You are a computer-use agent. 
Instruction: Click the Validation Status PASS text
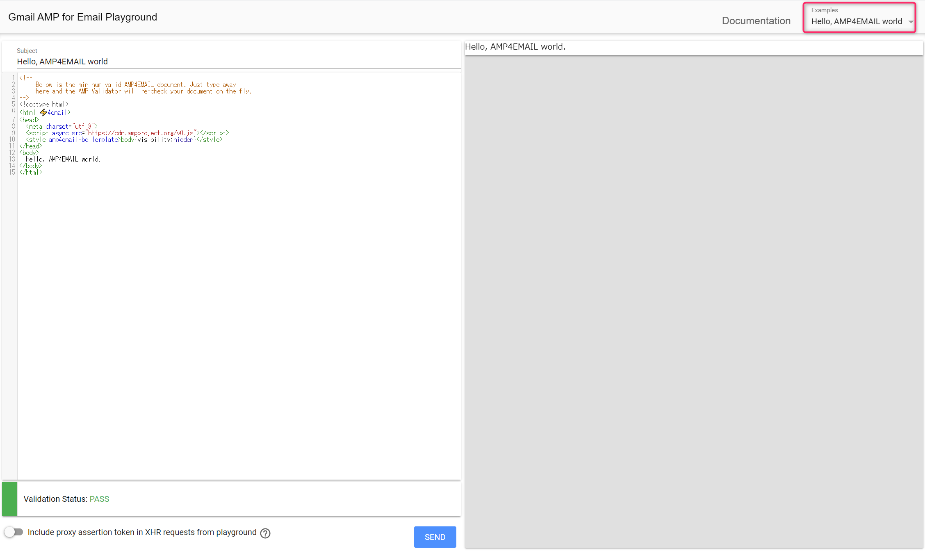(x=66, y=499)
